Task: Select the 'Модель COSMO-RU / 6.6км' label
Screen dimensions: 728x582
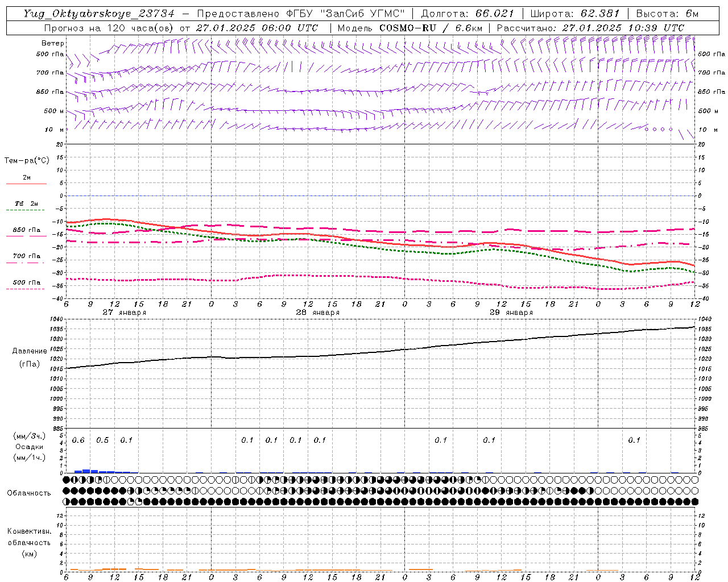Action: point(409,28)
